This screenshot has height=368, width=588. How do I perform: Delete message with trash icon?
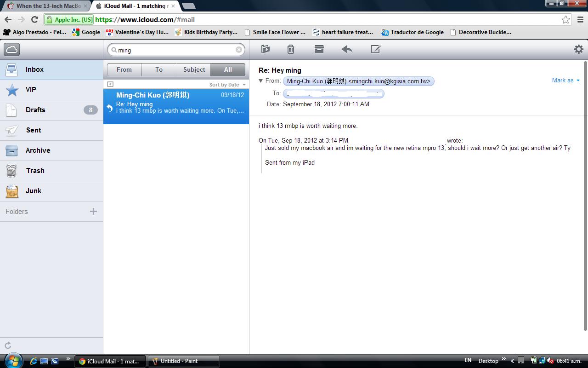coord(291,49)
